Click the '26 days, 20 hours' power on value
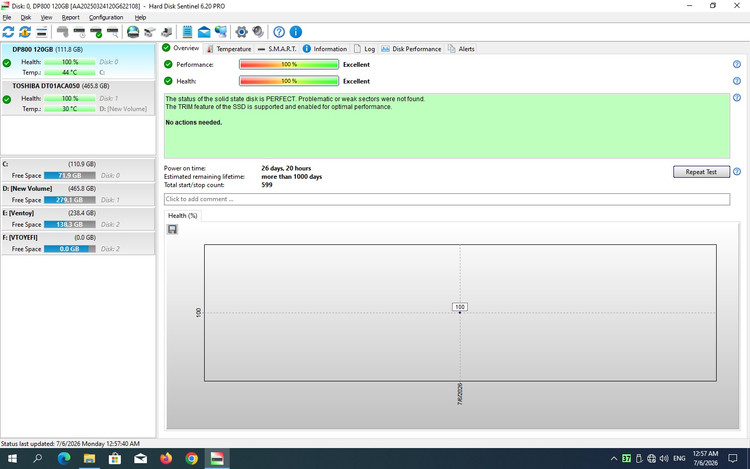The image size is (750, 469). pyautogui.click(x=286, y=168)
